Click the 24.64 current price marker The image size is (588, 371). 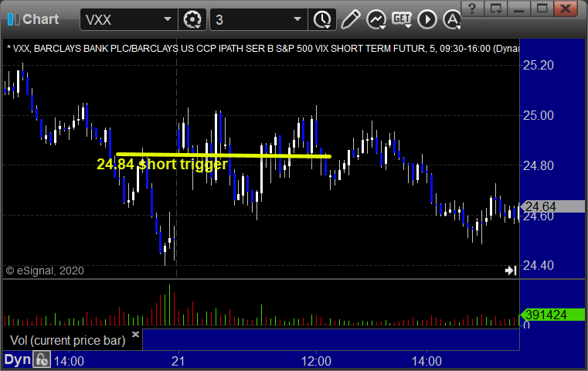(553, 206)
